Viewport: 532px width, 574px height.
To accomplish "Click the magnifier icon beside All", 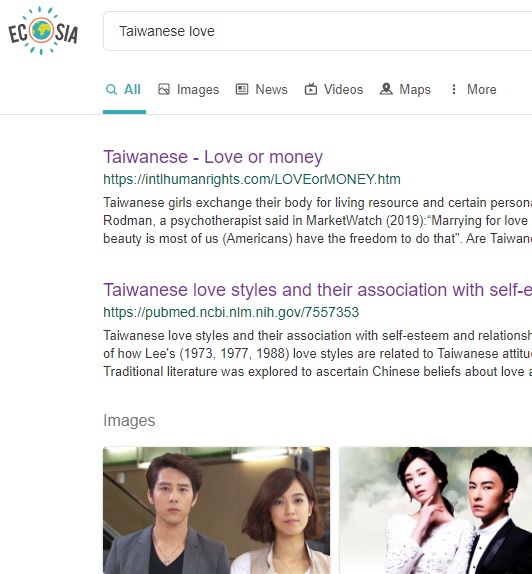I will [x=111, y=89].
